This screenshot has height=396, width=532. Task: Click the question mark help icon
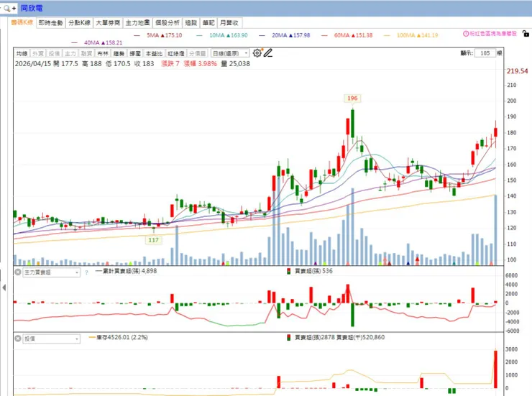(86, 272)
